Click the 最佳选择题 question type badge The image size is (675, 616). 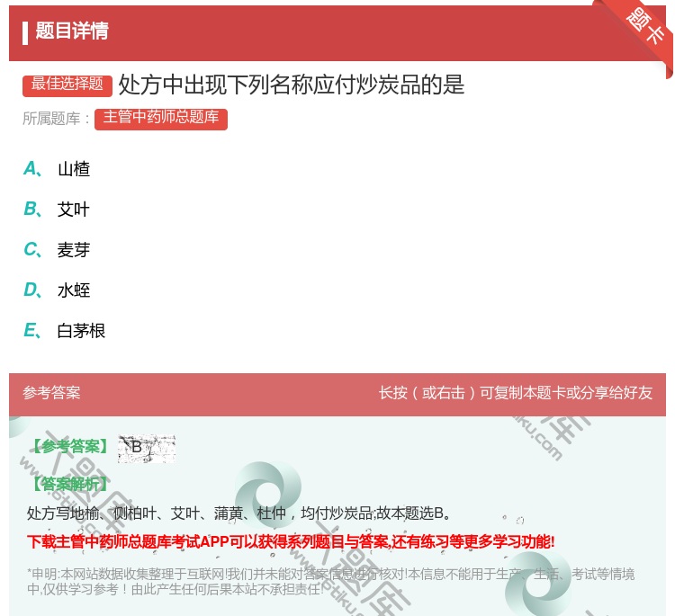coord(67,85)
